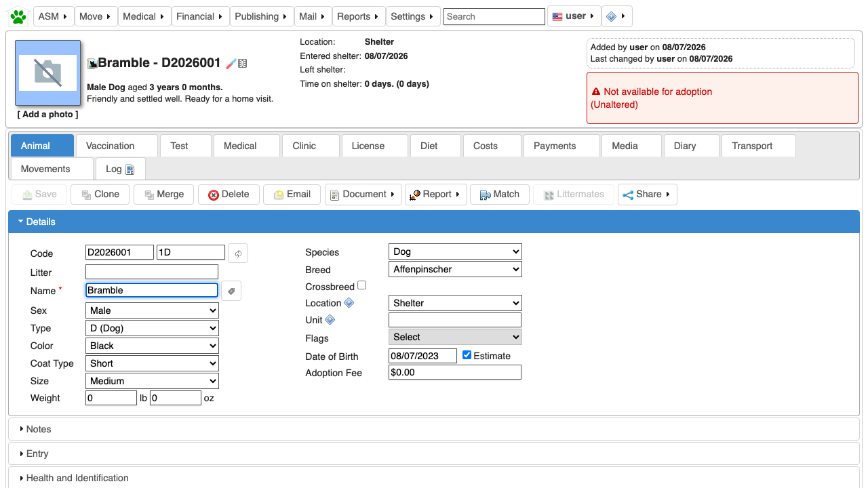Viewport: 868px width, 488px height.
Task: Click the Adoption Fee field
Action: click(455, 372)
